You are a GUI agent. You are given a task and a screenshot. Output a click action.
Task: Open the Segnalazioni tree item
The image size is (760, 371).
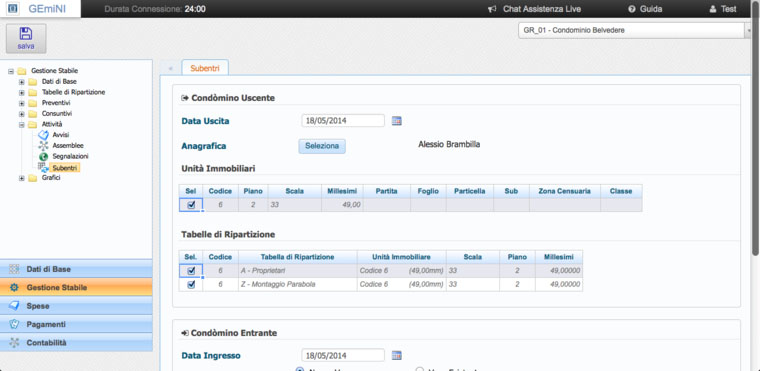click(70, 156)
